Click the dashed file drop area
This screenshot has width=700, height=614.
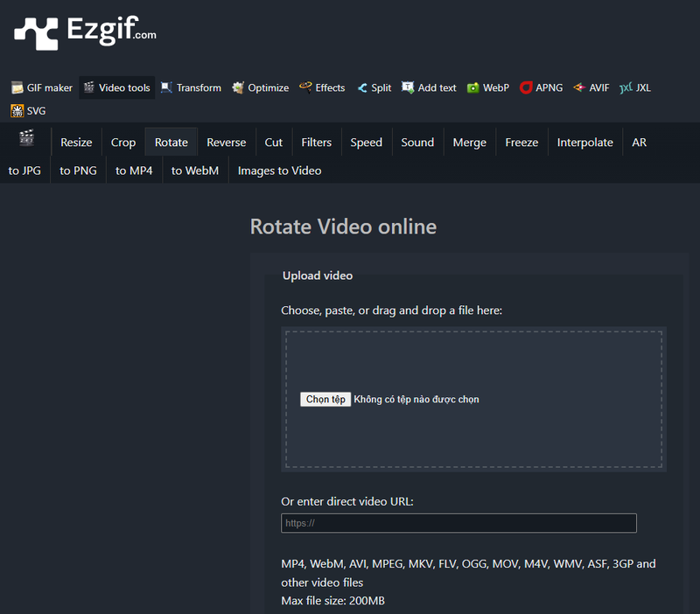[473, 400]
